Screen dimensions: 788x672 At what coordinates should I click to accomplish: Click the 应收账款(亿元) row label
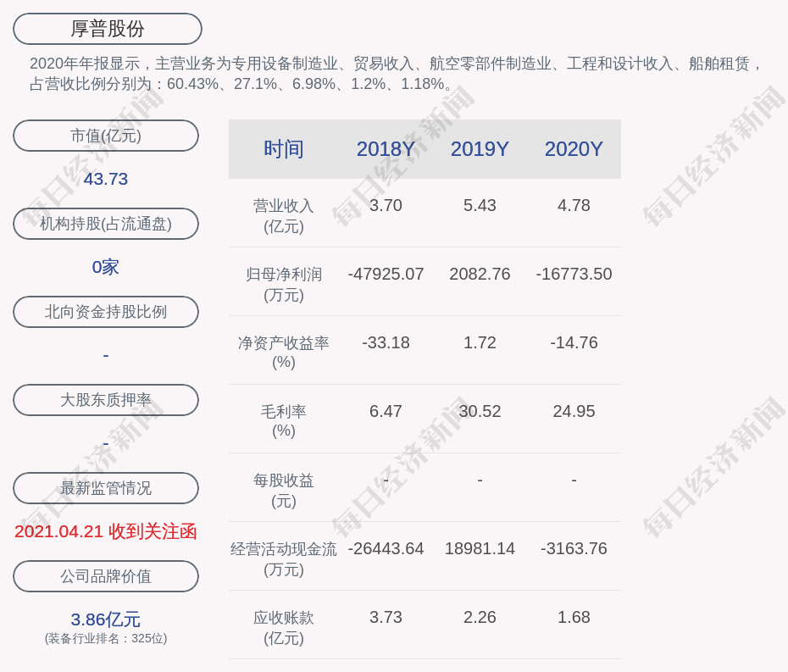click(284, 628)
